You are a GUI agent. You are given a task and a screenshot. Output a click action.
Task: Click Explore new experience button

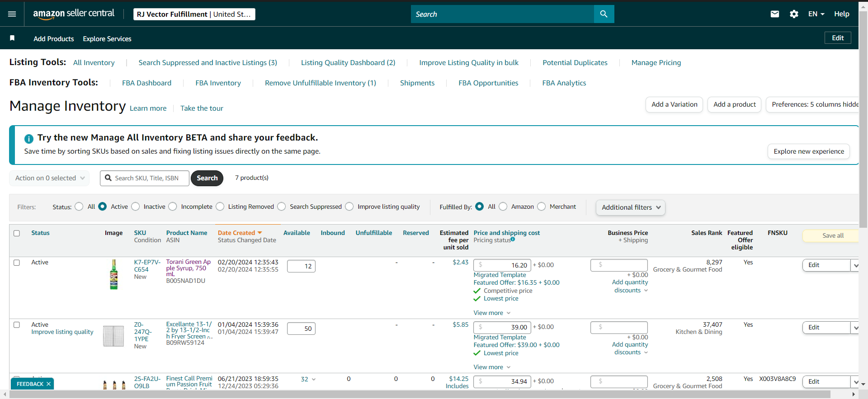pos(809,151)
